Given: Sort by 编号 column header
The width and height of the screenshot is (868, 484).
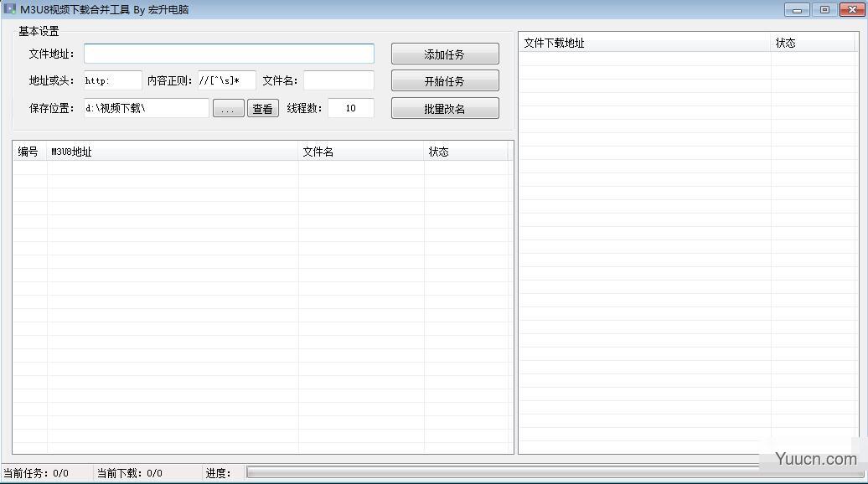Looking at the screenshot, I should point(30,152).
